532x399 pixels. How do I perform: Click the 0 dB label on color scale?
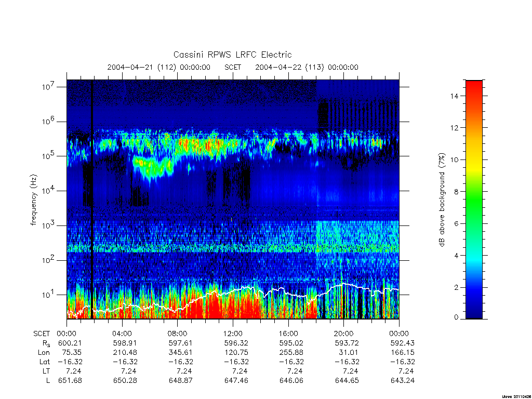[456, 317]
